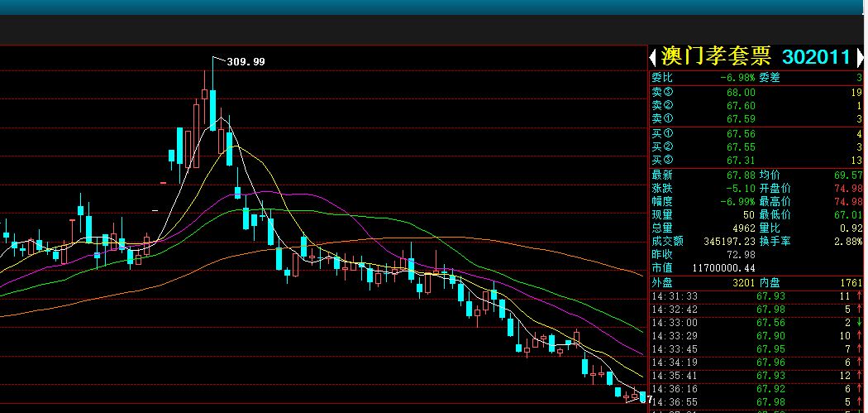Click the 总量 value 4962
This screenshot has width=868, height=413.
(x=744, y=228)
